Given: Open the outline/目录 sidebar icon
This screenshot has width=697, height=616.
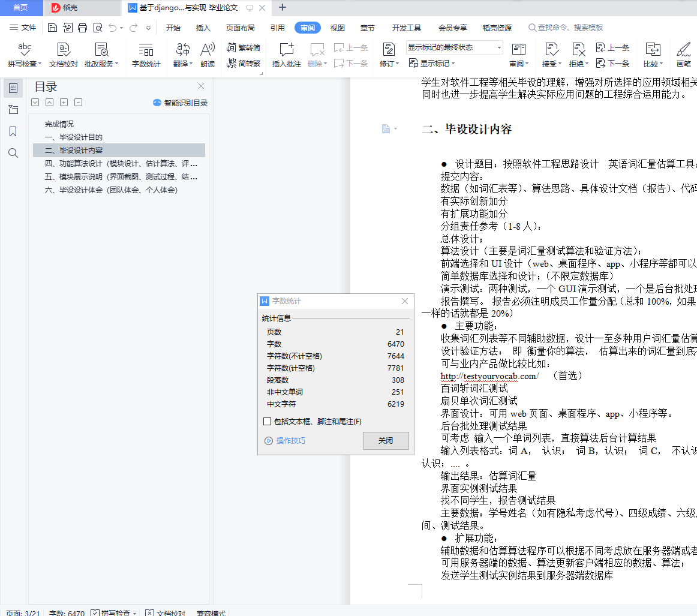Looking at the screenshot, I should point(13,88).
